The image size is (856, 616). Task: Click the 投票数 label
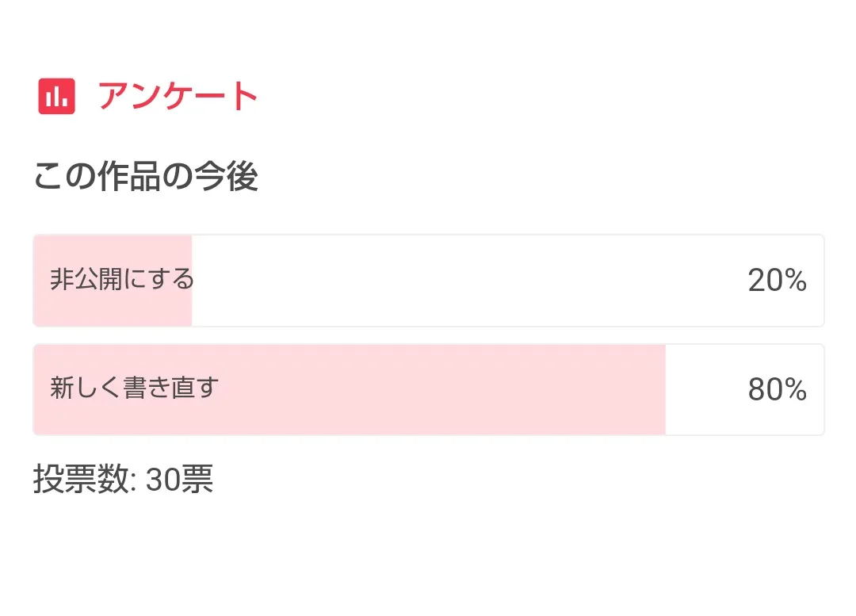tap(79, 480)
